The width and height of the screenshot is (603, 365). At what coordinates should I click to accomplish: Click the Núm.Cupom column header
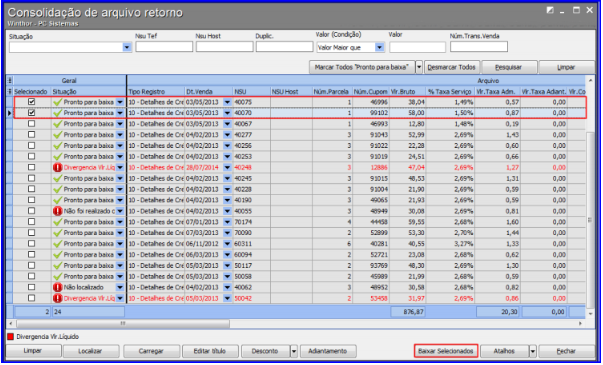(371, 92)
